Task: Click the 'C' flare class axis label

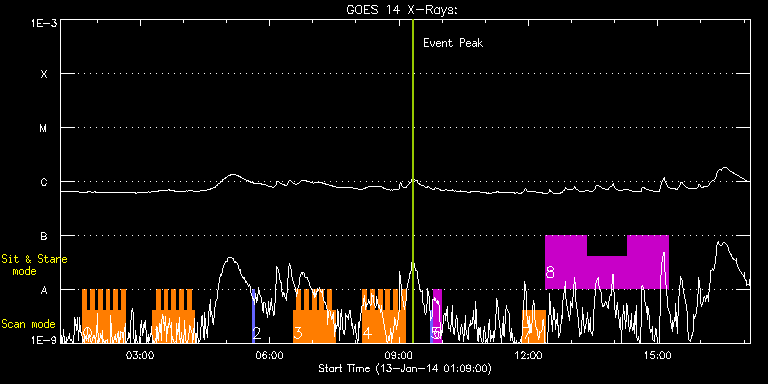Action: (x=44, y=182)
